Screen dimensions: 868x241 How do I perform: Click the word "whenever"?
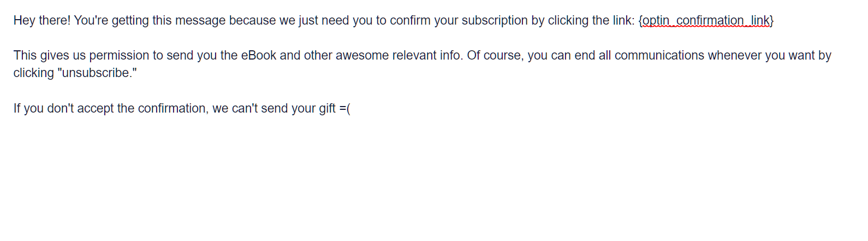[x=734, y=56]
